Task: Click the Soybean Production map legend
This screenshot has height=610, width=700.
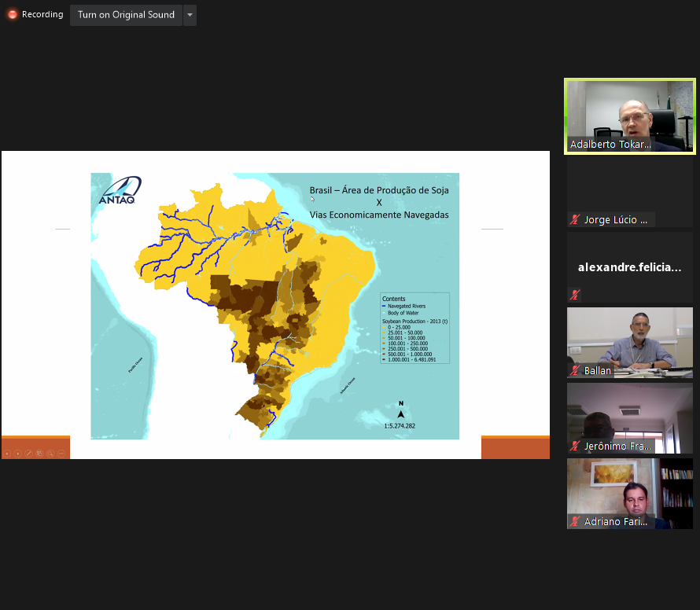Action: 414,328
